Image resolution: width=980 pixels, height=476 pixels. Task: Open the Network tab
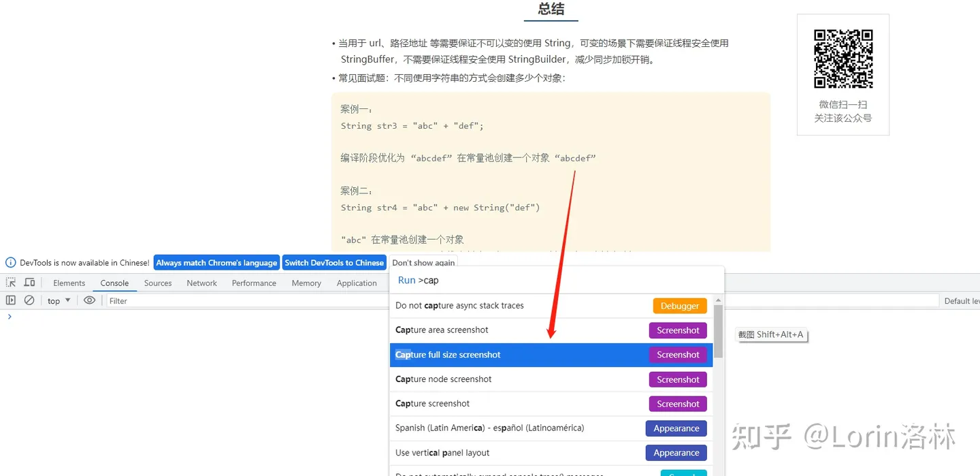tap(201, 283)
